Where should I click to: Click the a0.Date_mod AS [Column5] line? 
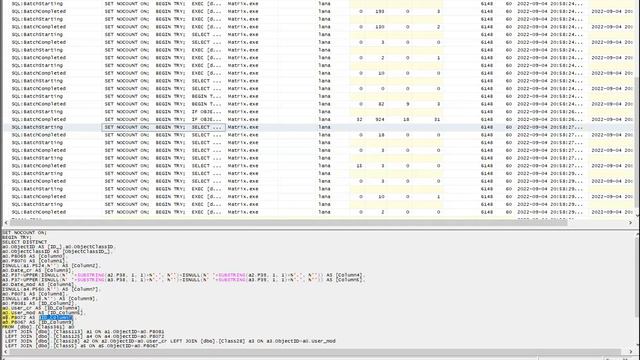click(x=38, y=284)
